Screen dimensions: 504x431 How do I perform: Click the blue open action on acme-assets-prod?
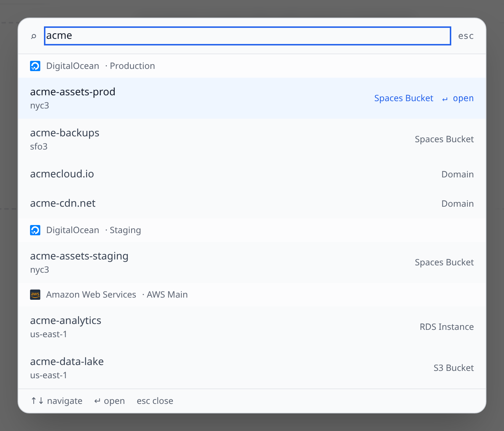(458, 98)
